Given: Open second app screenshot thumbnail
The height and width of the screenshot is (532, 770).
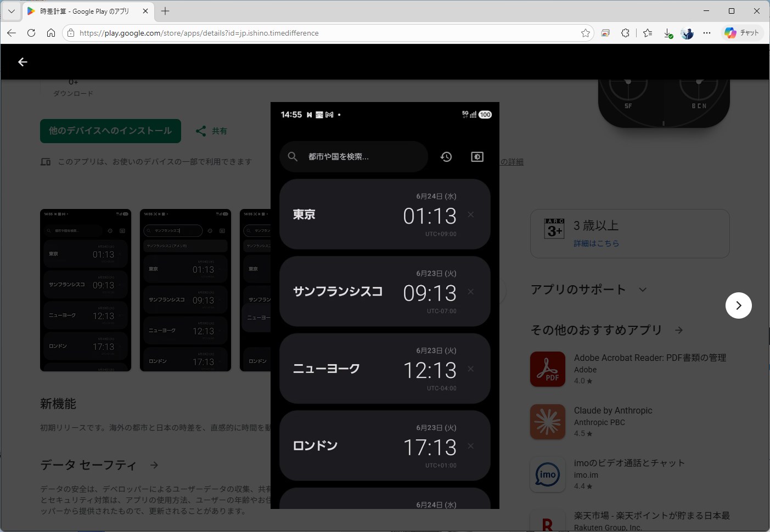Looking at the screenshot, I should pyautogui.click(x=186, y=290).
